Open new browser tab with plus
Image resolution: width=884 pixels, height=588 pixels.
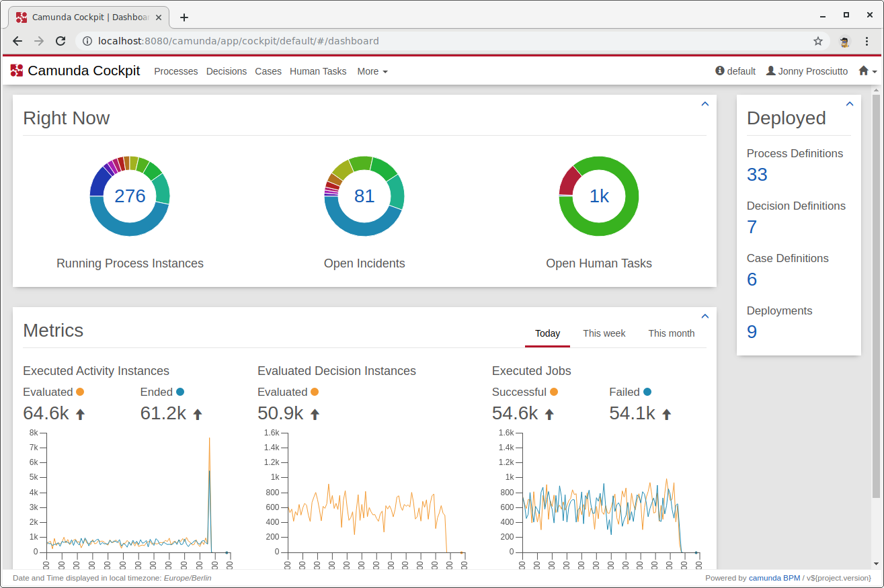coord(184,17)
